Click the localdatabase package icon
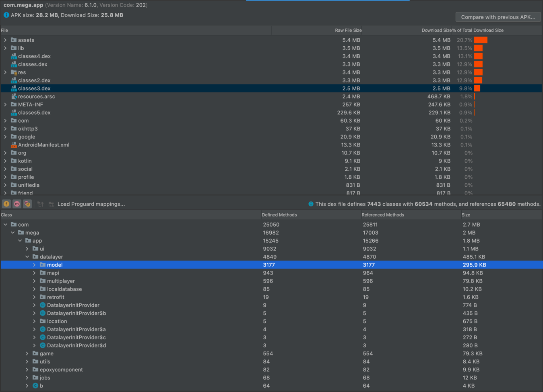Viewport: 543px width, 392px height. (x=43, y=289)
